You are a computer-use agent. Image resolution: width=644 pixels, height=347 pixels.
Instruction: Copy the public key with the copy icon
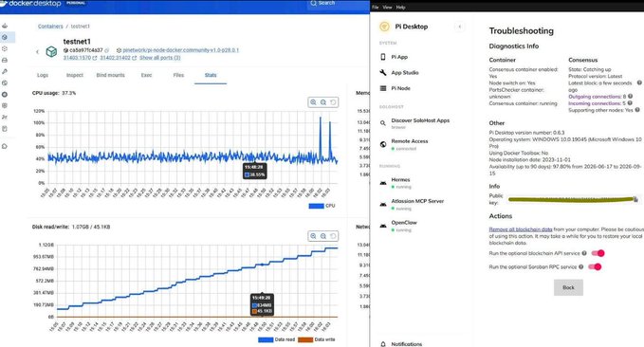[635, 200]
